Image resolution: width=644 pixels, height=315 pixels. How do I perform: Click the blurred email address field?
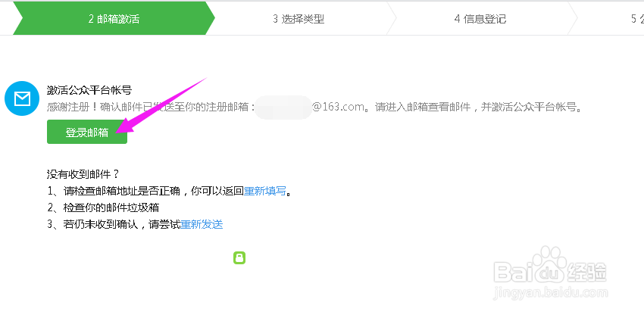coord(283,108)
